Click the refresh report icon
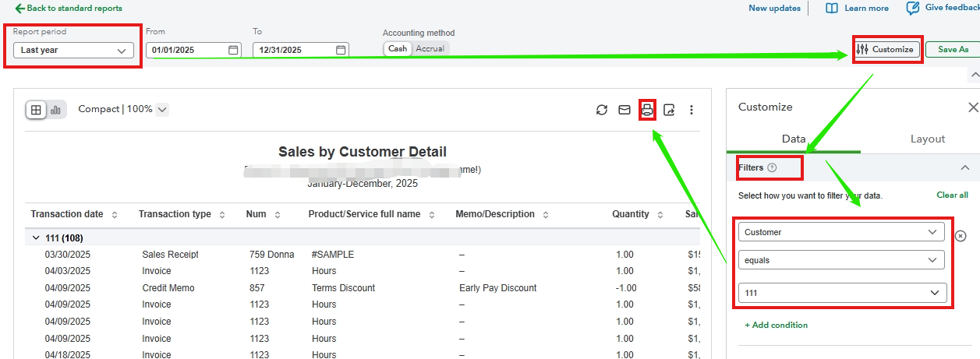 tap(601, 110)
